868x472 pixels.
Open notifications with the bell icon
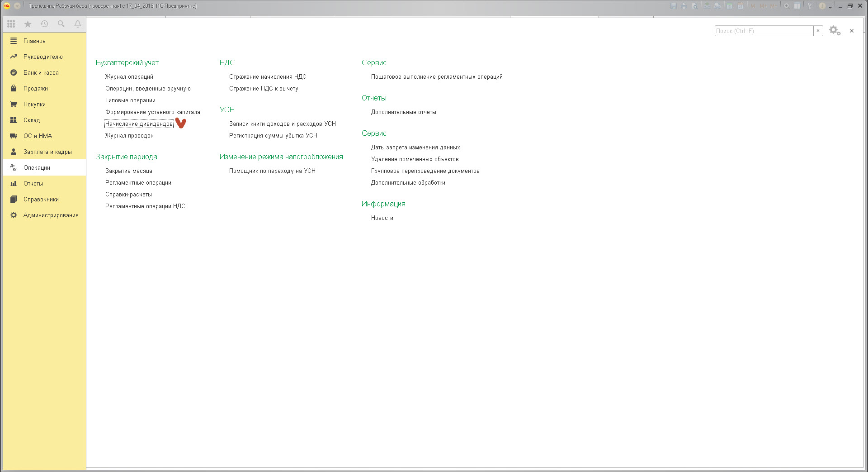click(x=78, y=24)
